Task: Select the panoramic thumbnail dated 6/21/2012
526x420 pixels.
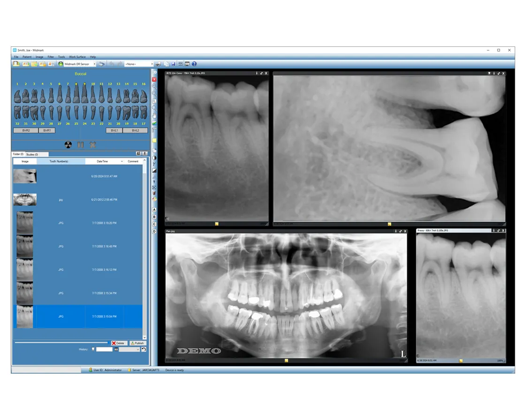Action: point(25,200)
